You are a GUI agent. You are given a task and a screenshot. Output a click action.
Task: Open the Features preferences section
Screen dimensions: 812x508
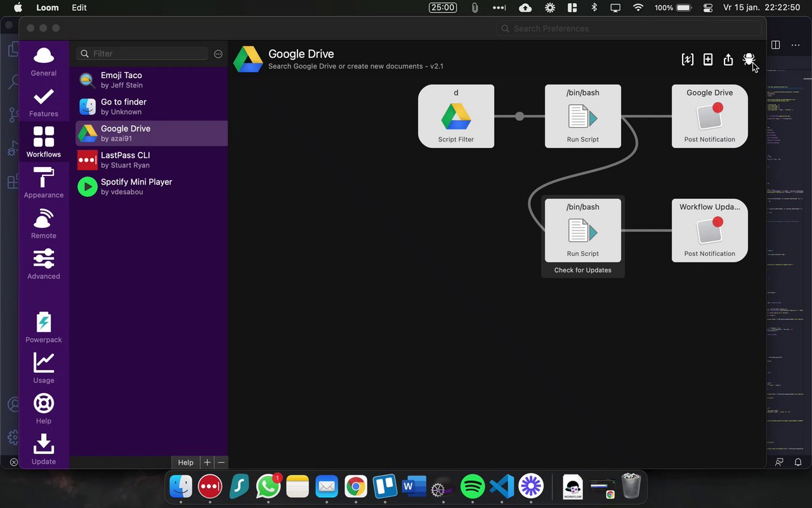[x=44, y=103]
